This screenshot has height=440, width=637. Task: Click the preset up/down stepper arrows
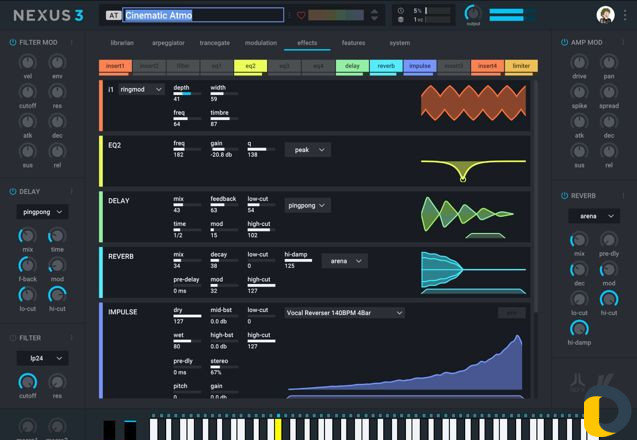(374, 15)
